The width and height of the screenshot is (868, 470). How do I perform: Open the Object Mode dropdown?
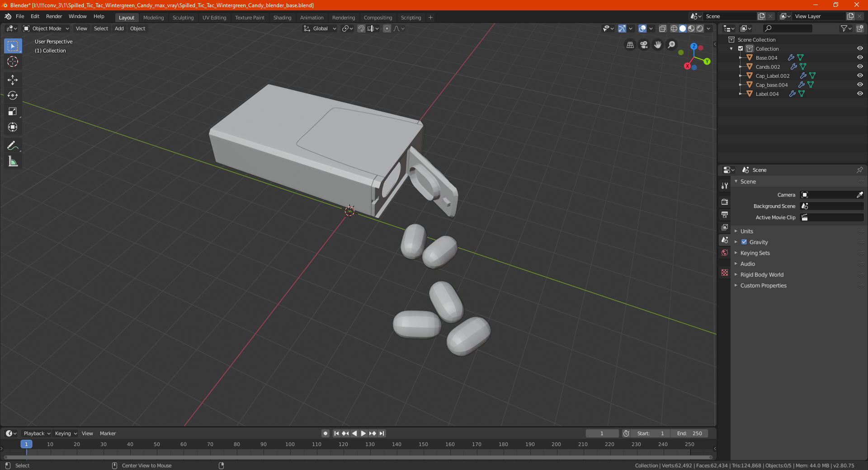click(x=46, y=28)
